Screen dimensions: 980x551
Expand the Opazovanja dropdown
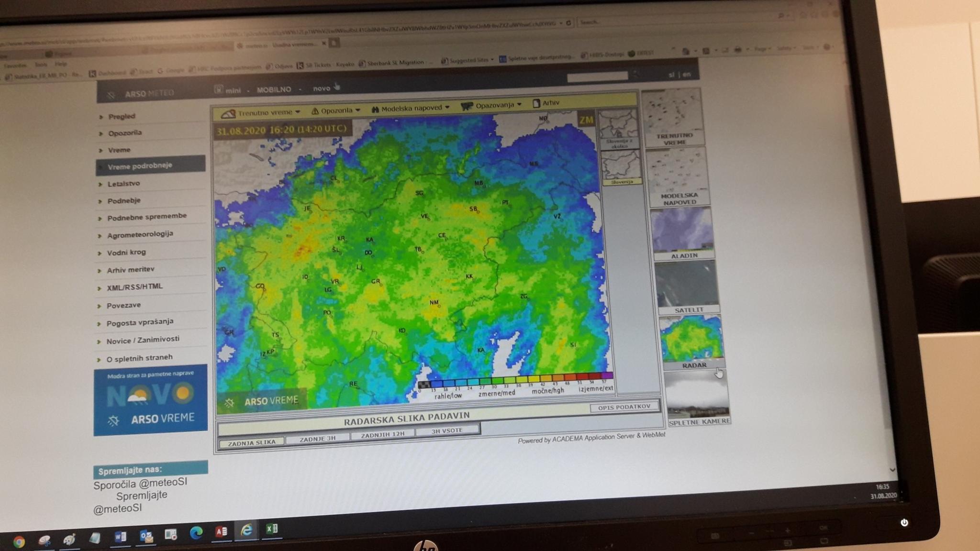click(491, 105)
